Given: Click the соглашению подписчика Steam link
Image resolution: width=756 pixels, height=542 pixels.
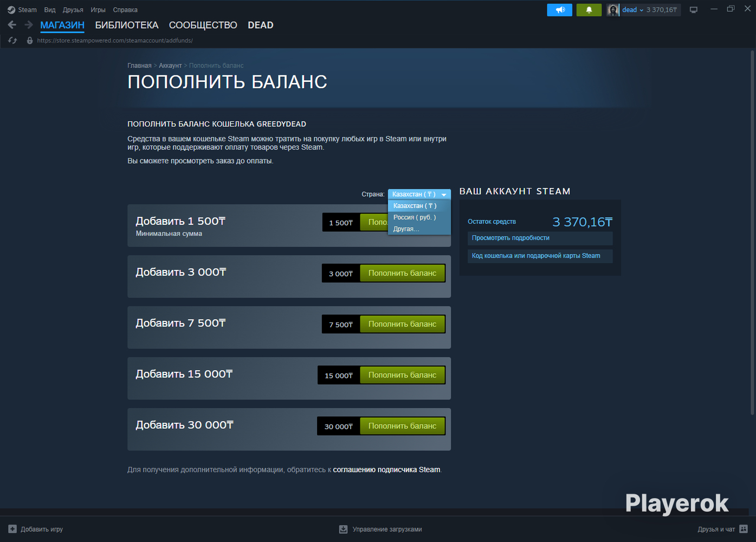Looking at the screenshot, I should click(x=386, y=470).
